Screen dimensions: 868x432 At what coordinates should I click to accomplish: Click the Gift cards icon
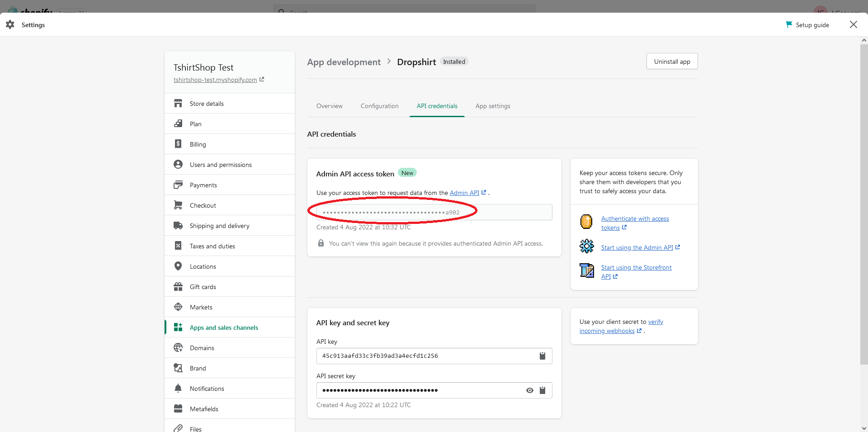(178, 286)
